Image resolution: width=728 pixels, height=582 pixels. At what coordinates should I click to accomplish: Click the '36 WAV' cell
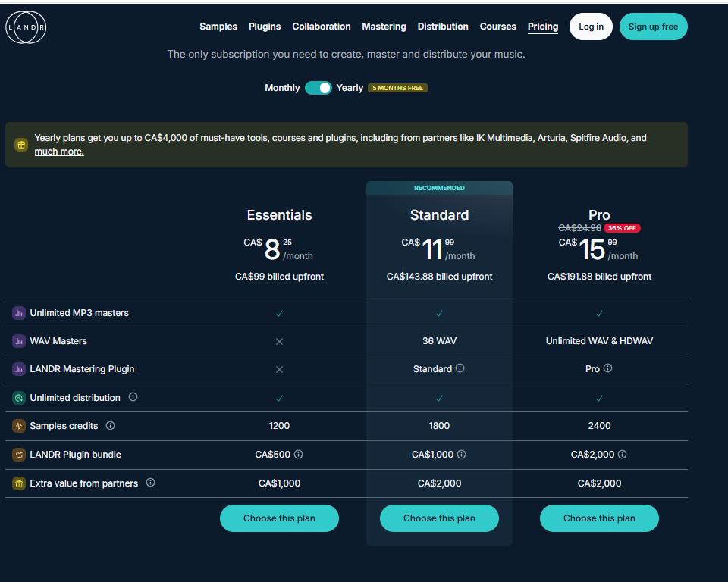439,341
